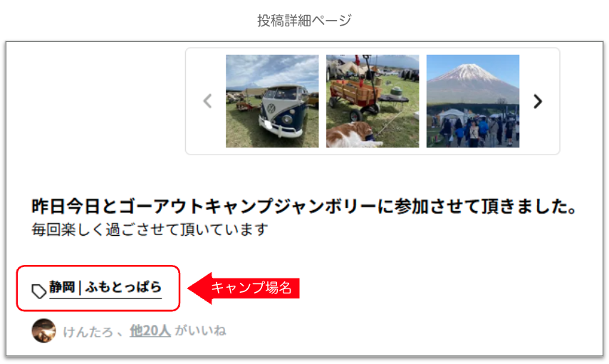Click the 投稿詳細ページ page heading
The image size is (609, 364).
click(305, 20)
